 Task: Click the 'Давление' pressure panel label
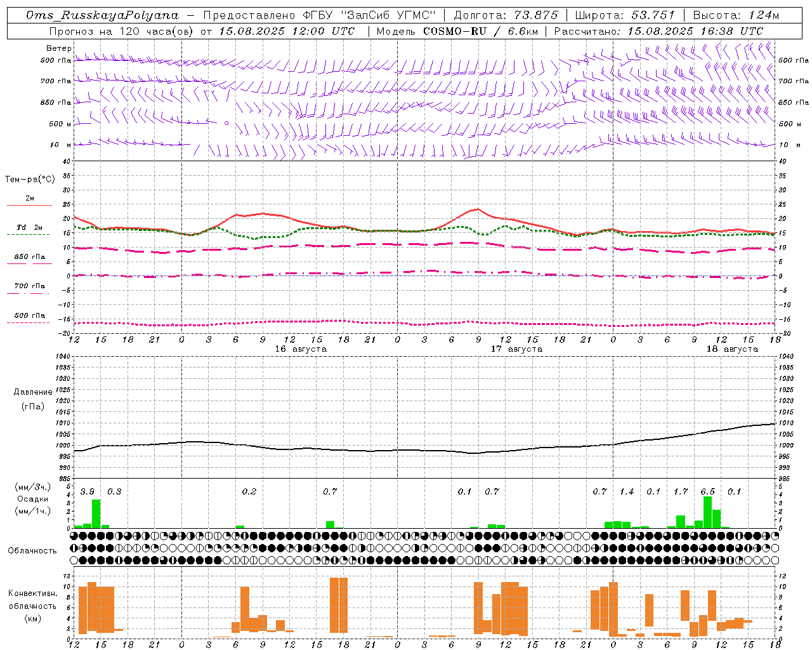pos(33,392)
